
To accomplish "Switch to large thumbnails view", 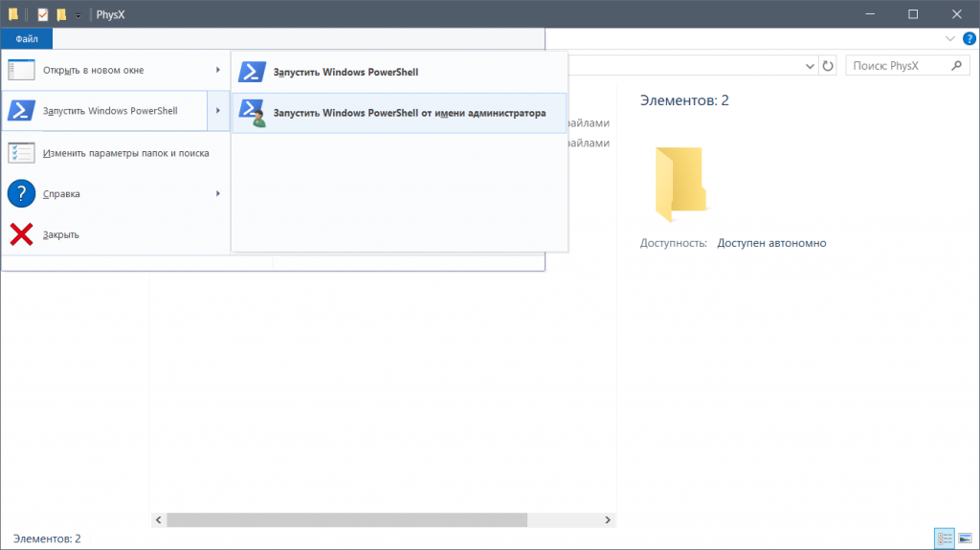I will tap(964, 539).
